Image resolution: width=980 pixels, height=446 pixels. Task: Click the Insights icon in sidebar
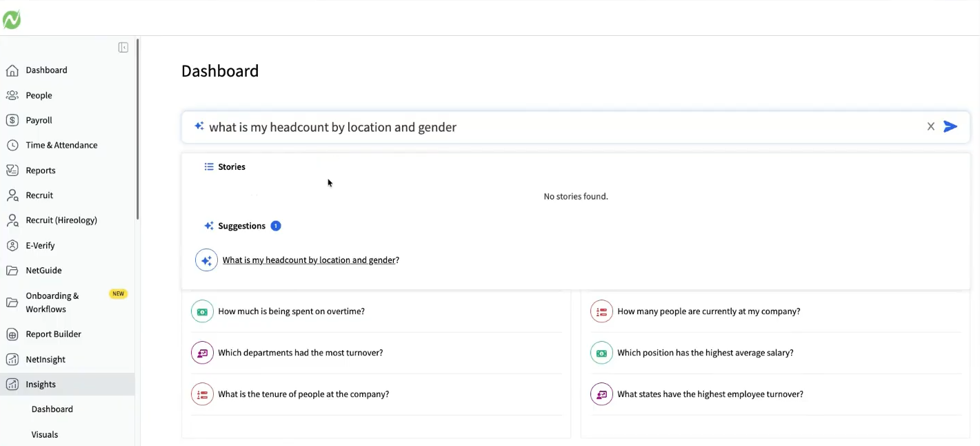(12, 385)
